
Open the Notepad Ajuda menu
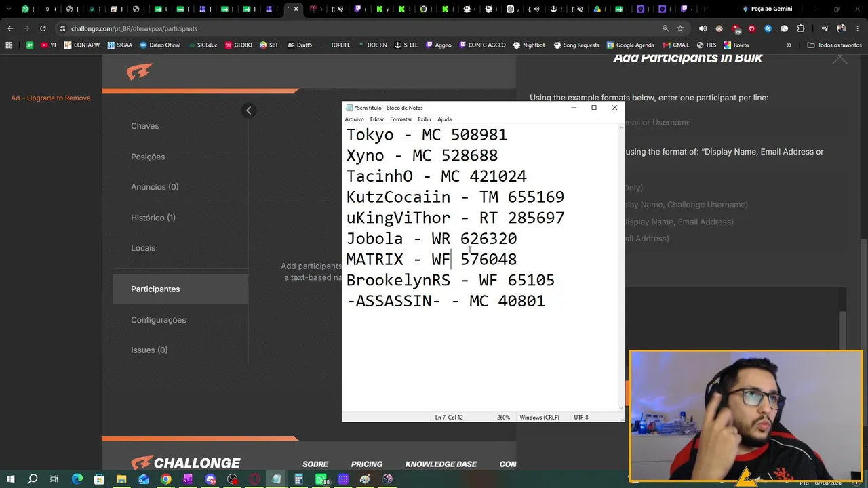[x=444, y=119]
